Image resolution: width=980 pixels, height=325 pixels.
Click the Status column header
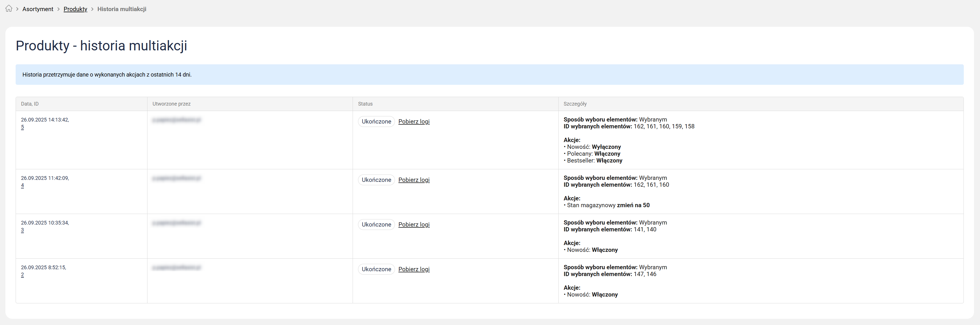[x=365, y=104]
